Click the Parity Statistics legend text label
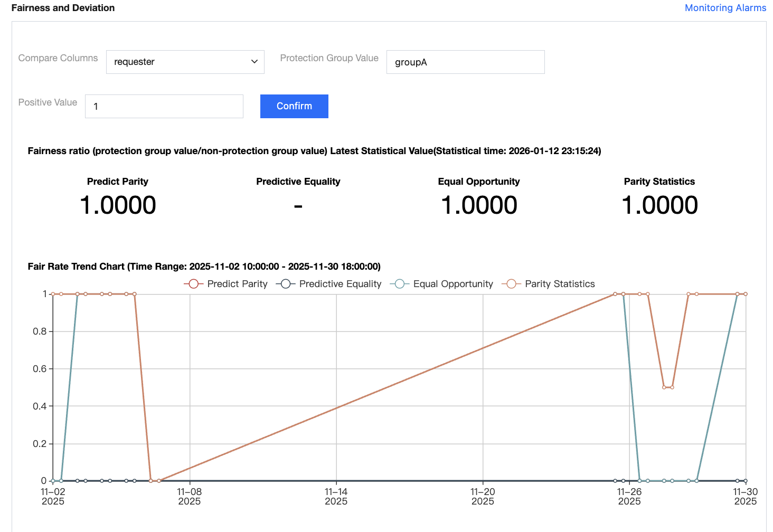773x532 pixels. (560, 284)
